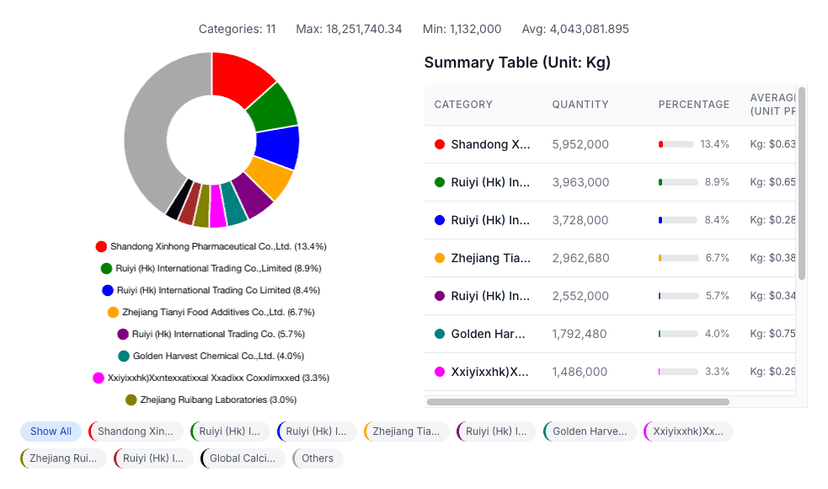The image size is (828, 489).
Task: Select the blue donut chart segment
Action: coord(278,147)
